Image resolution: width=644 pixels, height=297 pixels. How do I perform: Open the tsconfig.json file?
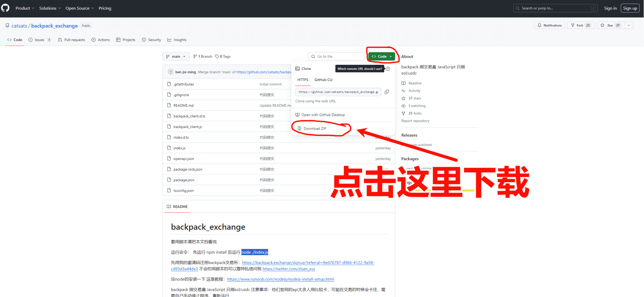pyautogui.click(x=184, y=191)
